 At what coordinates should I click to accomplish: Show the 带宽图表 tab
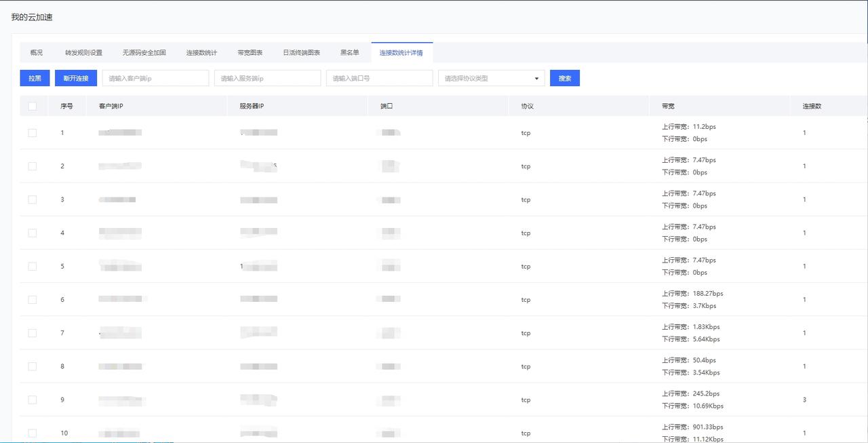click(x=250, y=53)
